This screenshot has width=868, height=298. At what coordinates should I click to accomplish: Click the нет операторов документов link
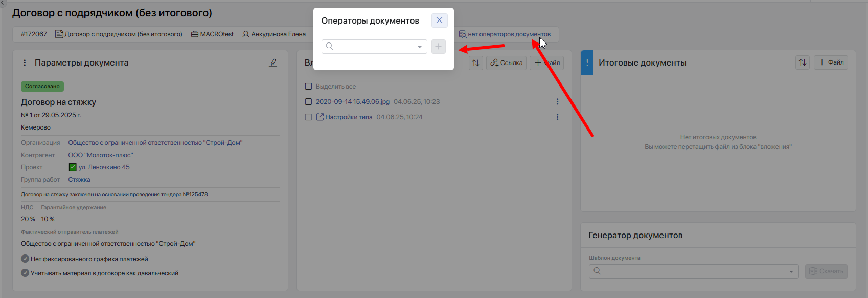tap(509, 34)
